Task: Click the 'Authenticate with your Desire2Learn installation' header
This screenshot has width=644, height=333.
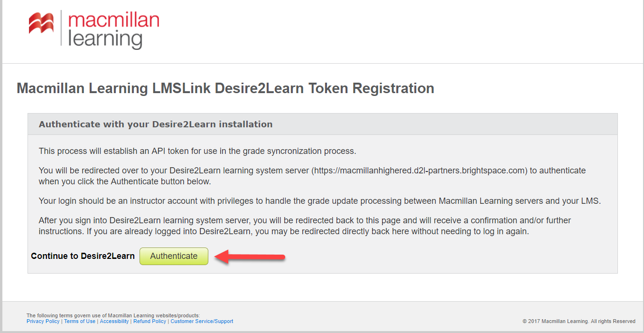Action: coord(155,124)
